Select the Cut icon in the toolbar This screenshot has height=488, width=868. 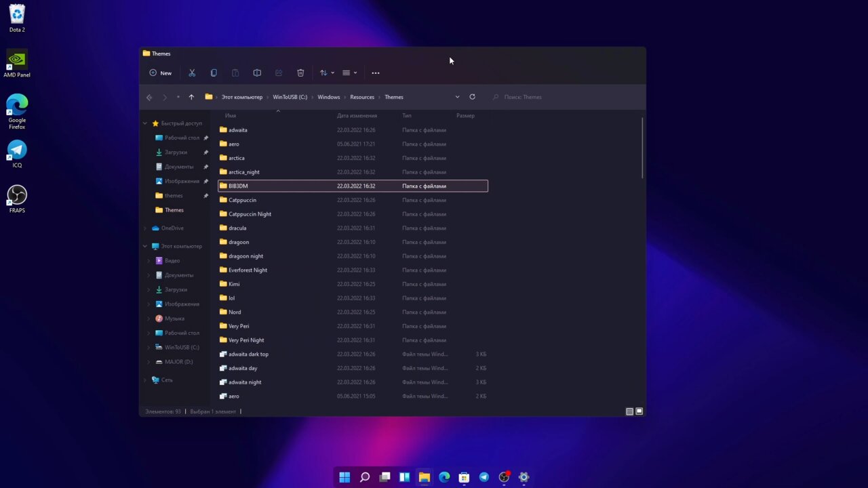pyautogui.click(x=192, y=73)
